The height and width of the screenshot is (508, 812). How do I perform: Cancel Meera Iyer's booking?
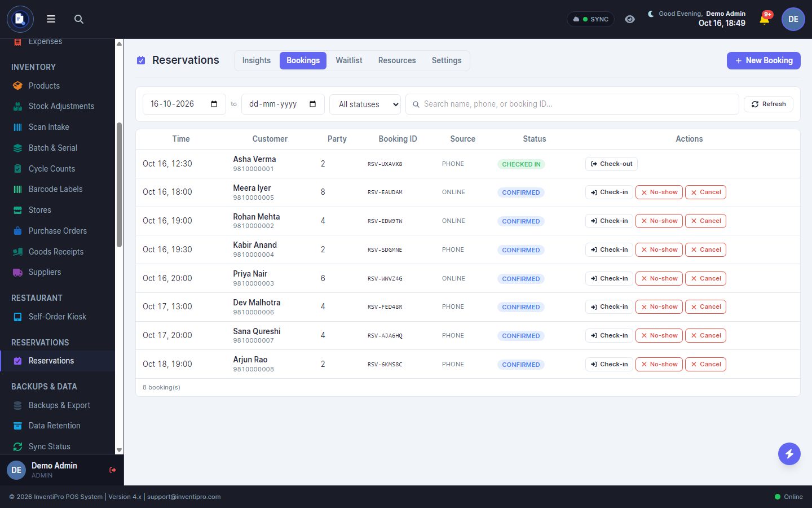pyautogui.click(x=705, y=192)
